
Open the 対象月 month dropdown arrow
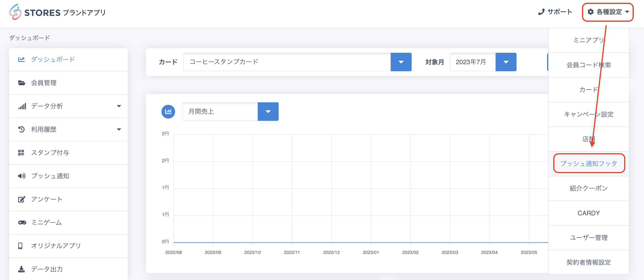pos(506,62)
